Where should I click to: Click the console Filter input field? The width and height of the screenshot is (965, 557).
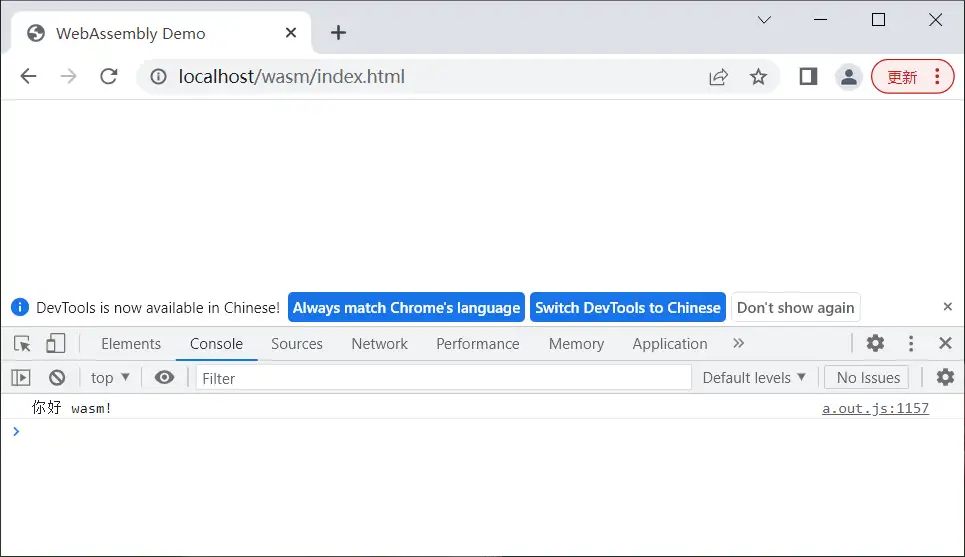coord(443,378)
